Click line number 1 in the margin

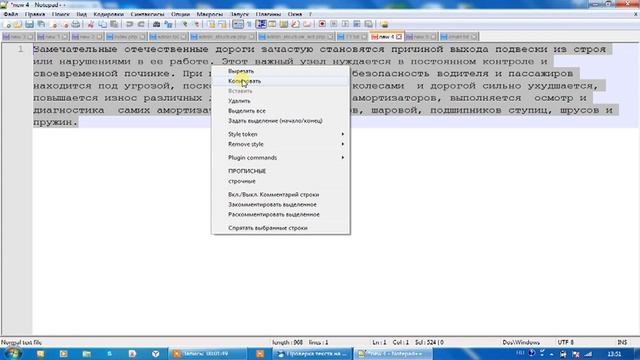[20, 49]
